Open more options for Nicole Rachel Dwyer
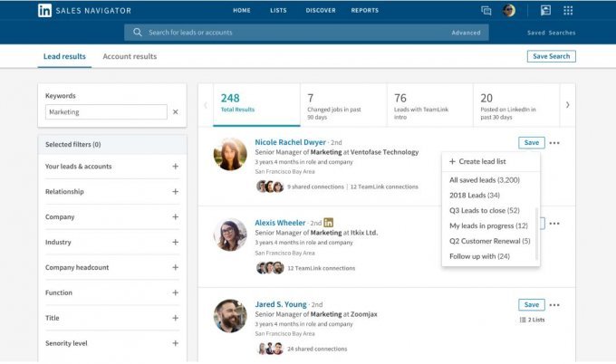Viewport: 616px width, 364px height. pos(554,143)
